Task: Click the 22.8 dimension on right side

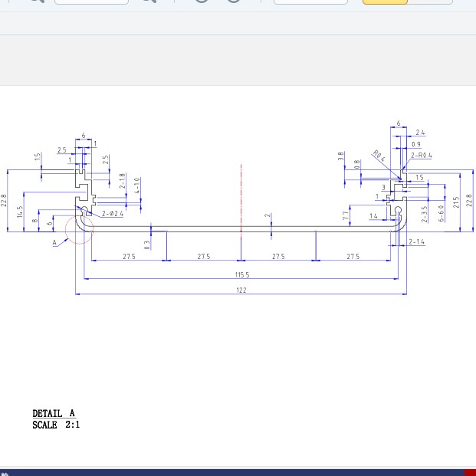Action: [x=469, y=201]
